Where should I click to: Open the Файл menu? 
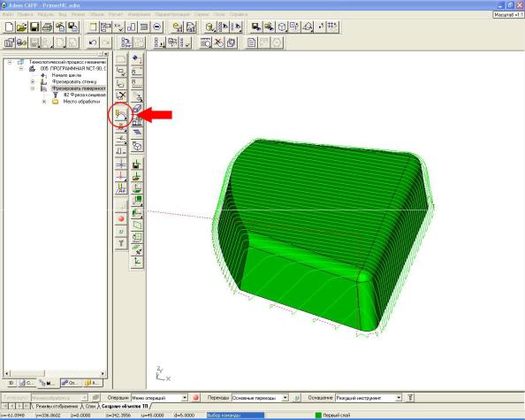pos(8,14)
